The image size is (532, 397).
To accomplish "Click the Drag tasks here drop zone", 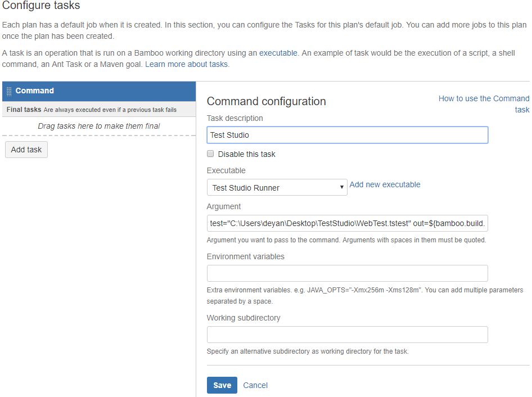I will (99, 126).
